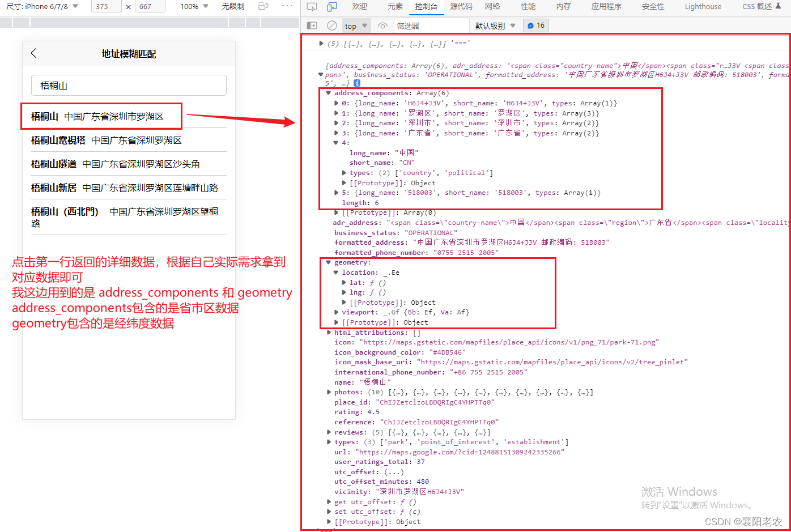Click the 筛选器 filter input field
The width and height of the screenshot is (791, 532).
coord(432,25)
